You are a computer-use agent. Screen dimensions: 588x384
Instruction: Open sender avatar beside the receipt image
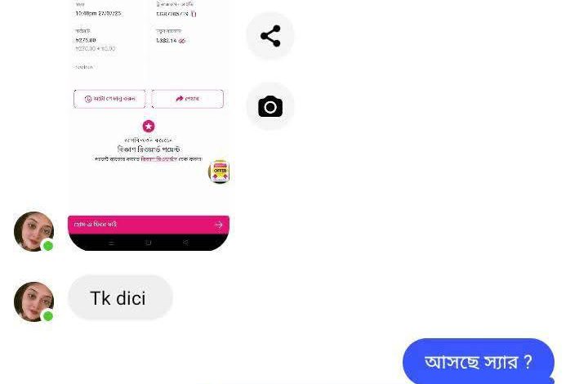click(33, 231)
